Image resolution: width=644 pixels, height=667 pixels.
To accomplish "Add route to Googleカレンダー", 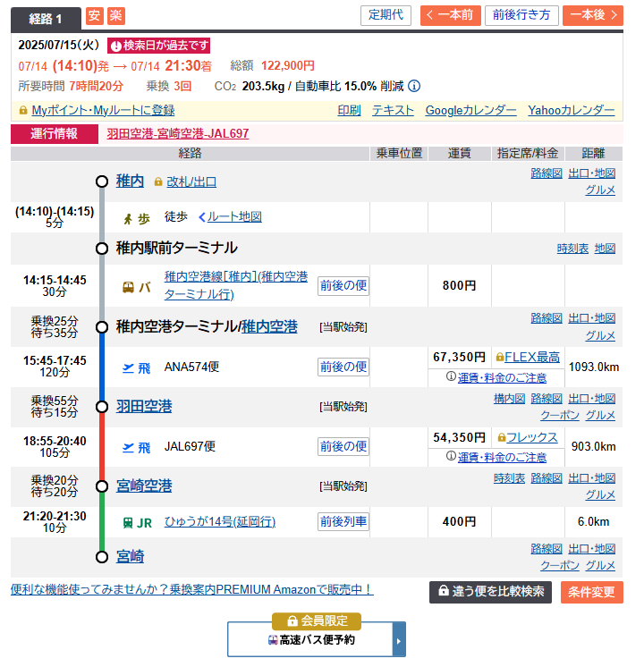I will tap(470, 110).
